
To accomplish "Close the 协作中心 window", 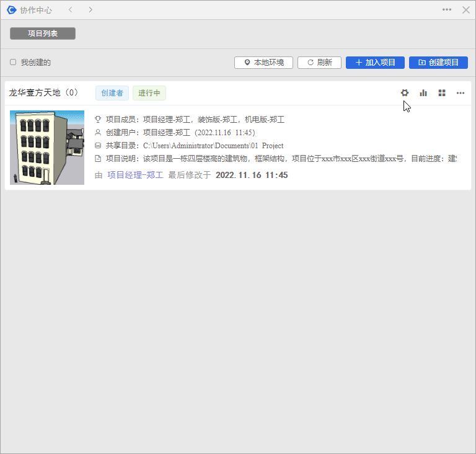I will [465, 10].
